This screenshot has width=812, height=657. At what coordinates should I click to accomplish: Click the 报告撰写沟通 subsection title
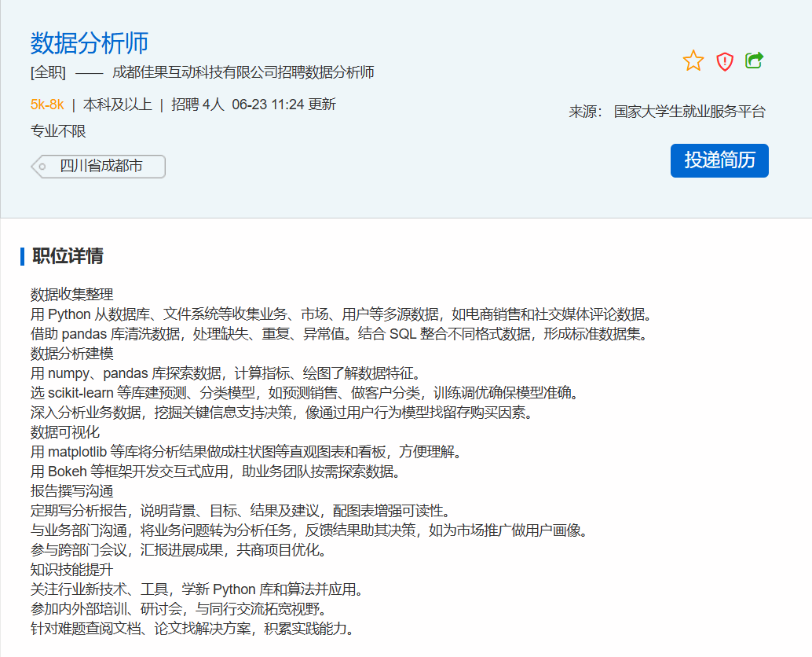(x=72, y=491)
